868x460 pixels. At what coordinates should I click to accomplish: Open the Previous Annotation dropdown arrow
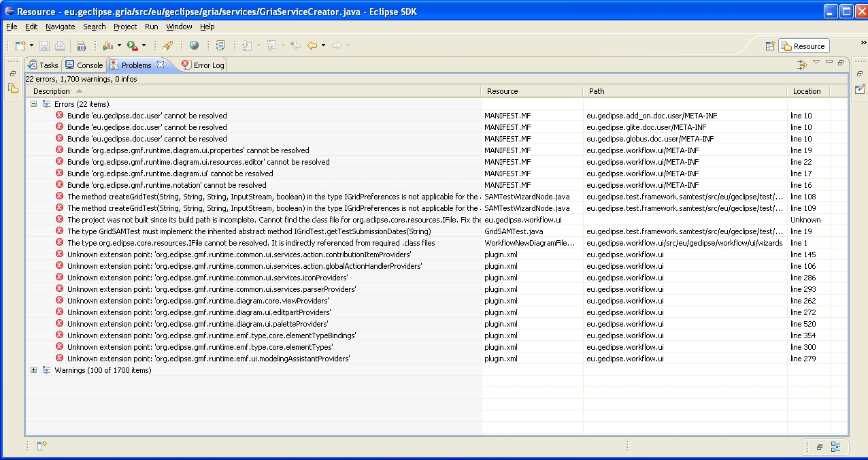[282, 46]
